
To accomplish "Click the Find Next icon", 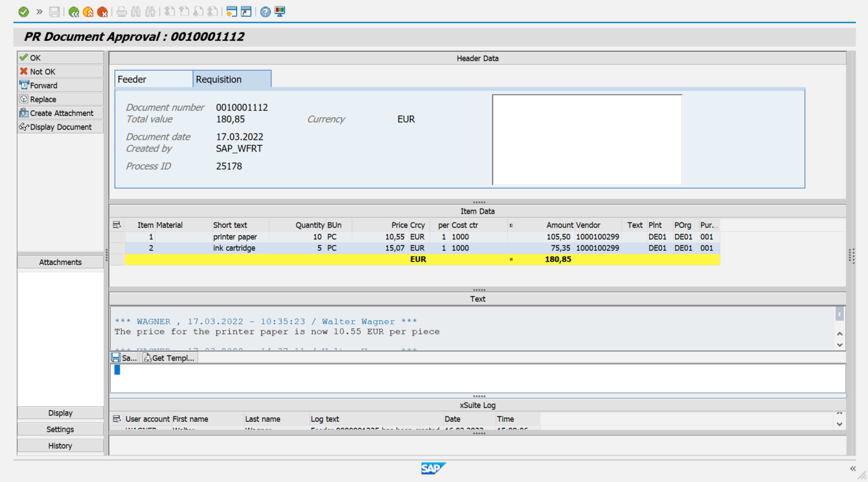I will [x=150, y=11].
